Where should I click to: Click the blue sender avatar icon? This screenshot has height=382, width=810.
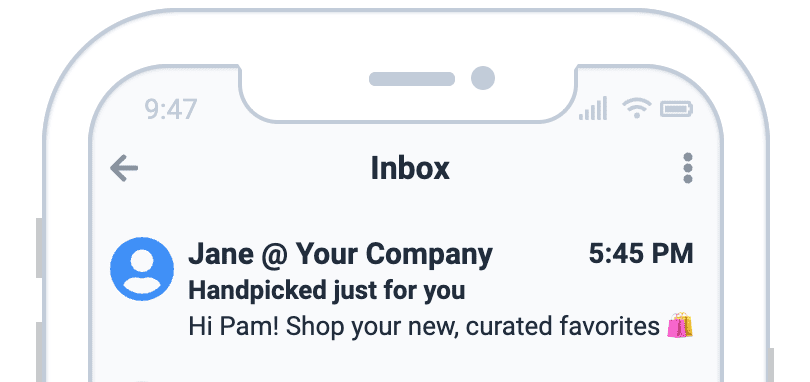[142, 269]
